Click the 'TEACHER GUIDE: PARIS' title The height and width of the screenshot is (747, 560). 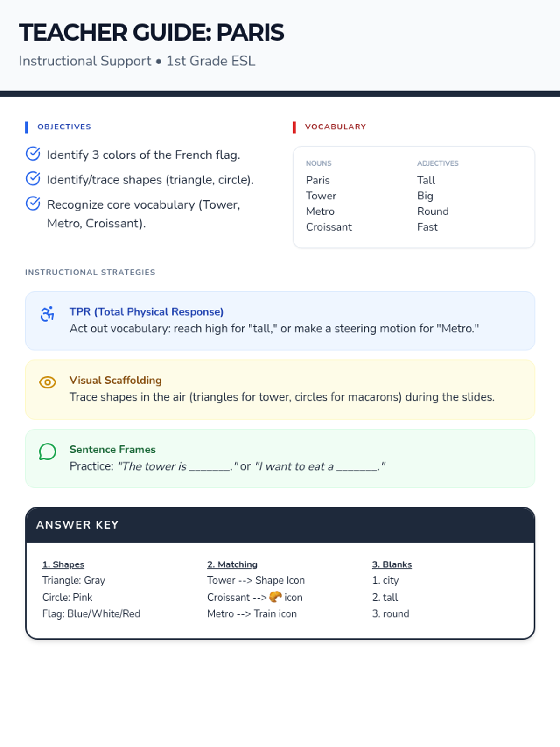(x=152, y=33)
